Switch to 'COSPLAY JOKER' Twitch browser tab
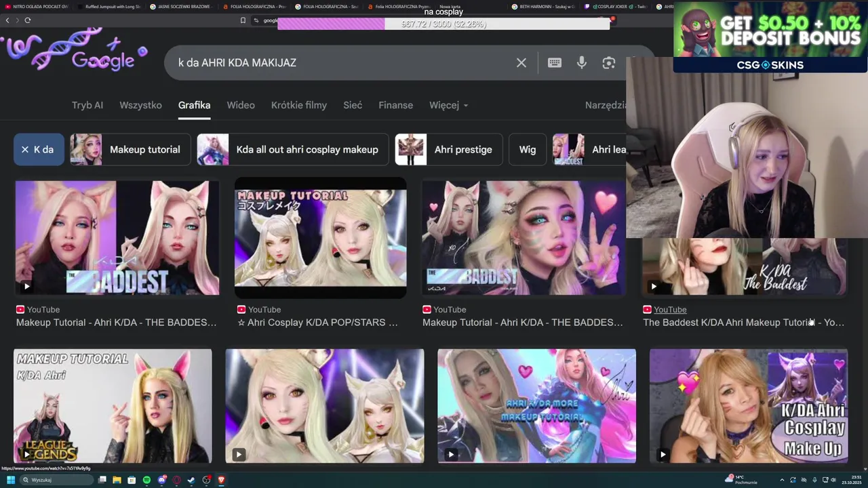Screen dimensions: 868x488 tap(614, 6)
